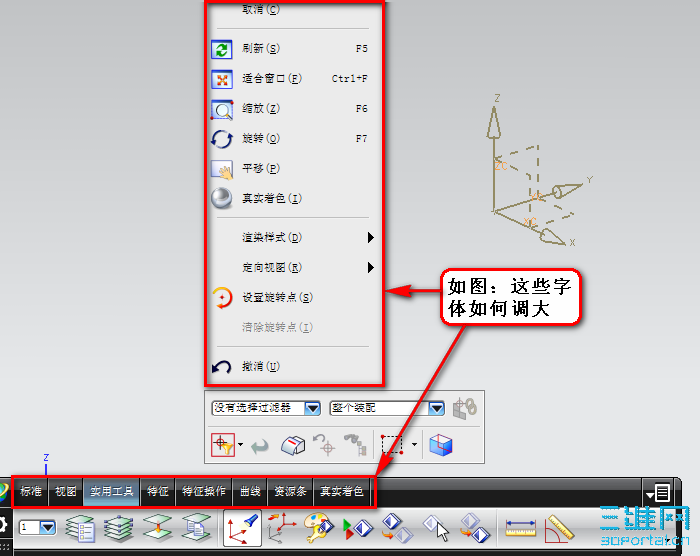Click the blue cube icon in selection bar

[441, 445]
